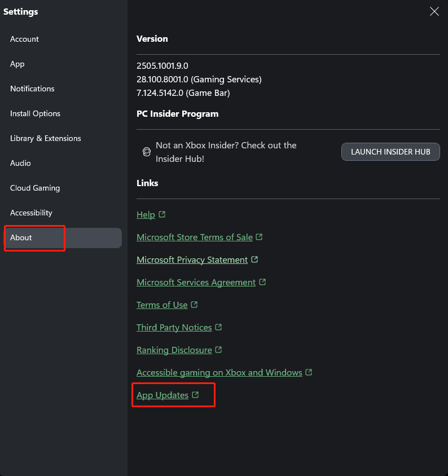
Task: Open the App Updates link
Action: point(162,395)
